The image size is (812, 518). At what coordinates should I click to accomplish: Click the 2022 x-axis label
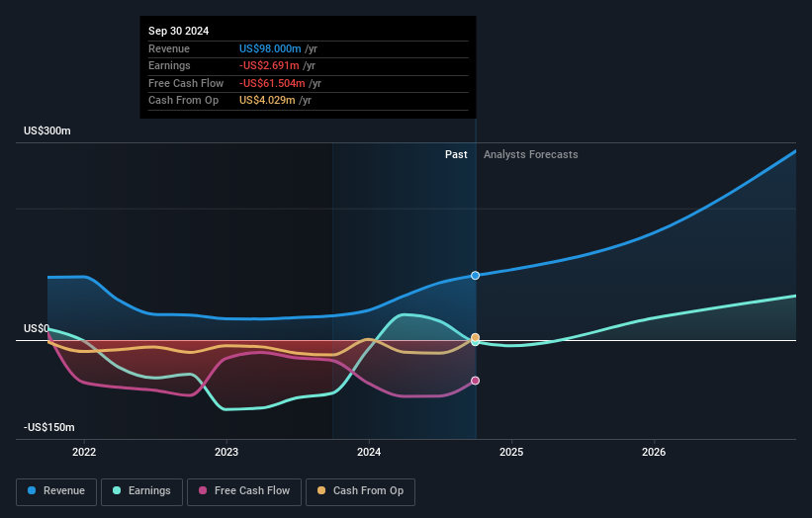pos(84,452)
